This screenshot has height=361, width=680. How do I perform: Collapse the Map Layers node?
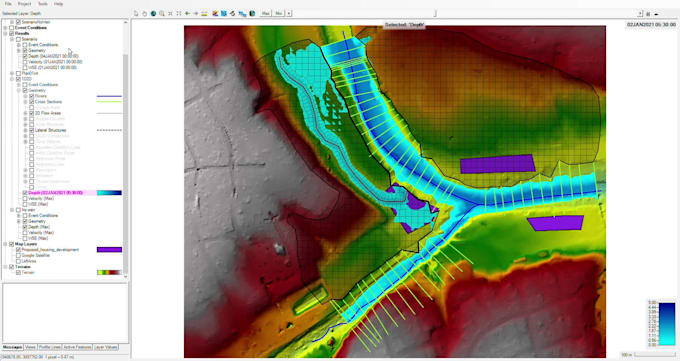[6, 244]
